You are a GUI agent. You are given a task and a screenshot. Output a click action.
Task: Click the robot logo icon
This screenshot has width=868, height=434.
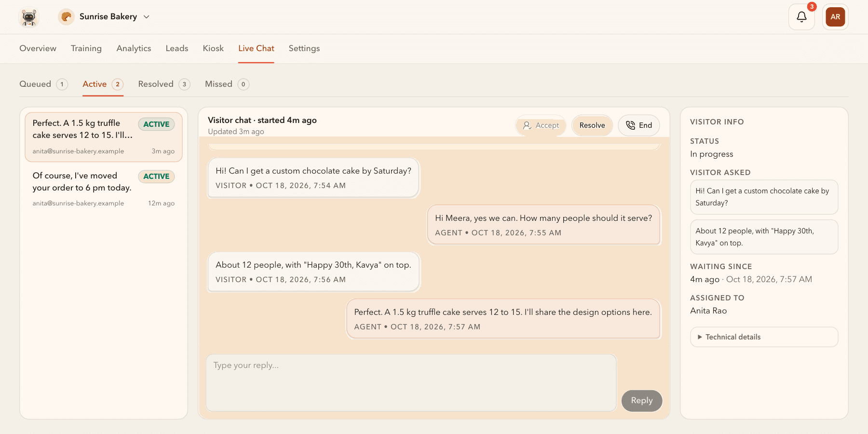click(x=29, y=17)
